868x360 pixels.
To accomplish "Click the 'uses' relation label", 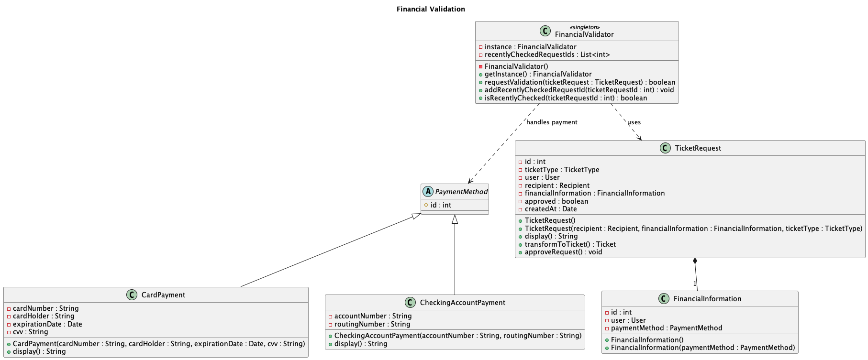I will 634,122.
